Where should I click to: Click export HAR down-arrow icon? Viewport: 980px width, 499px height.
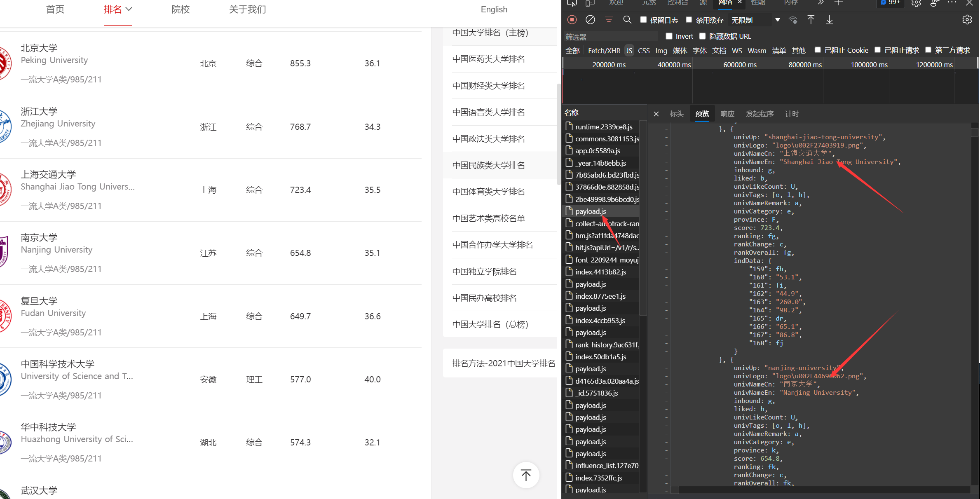pos(830,20)
